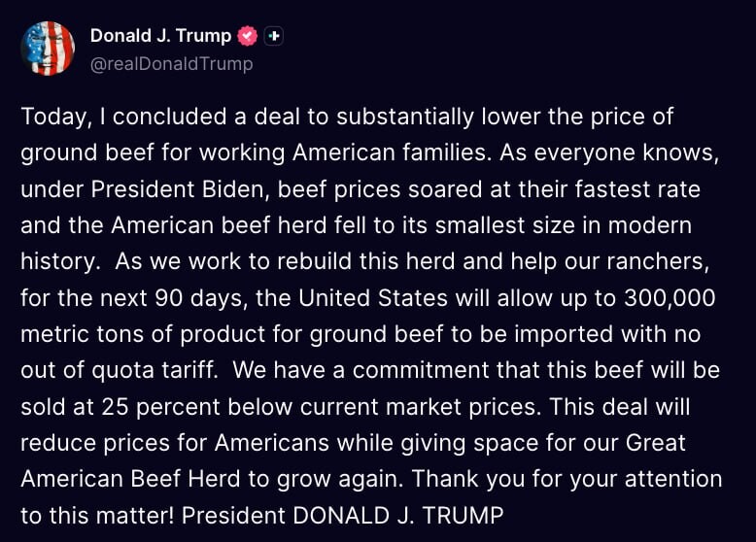Image resolution: width=756 pixels, height=542 pixels.
Task: Click the post's first line starting "Today, I concluded"
Action: tap(347, 118)
